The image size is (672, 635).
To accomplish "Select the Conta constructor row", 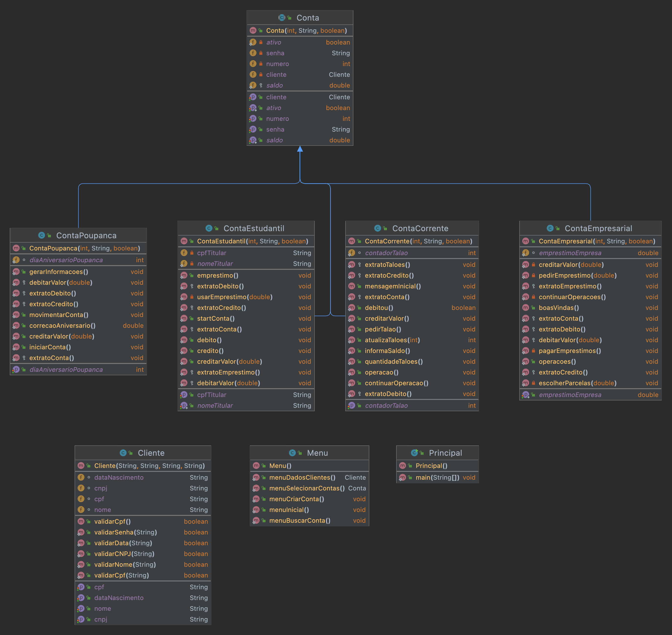I will 306,31.
